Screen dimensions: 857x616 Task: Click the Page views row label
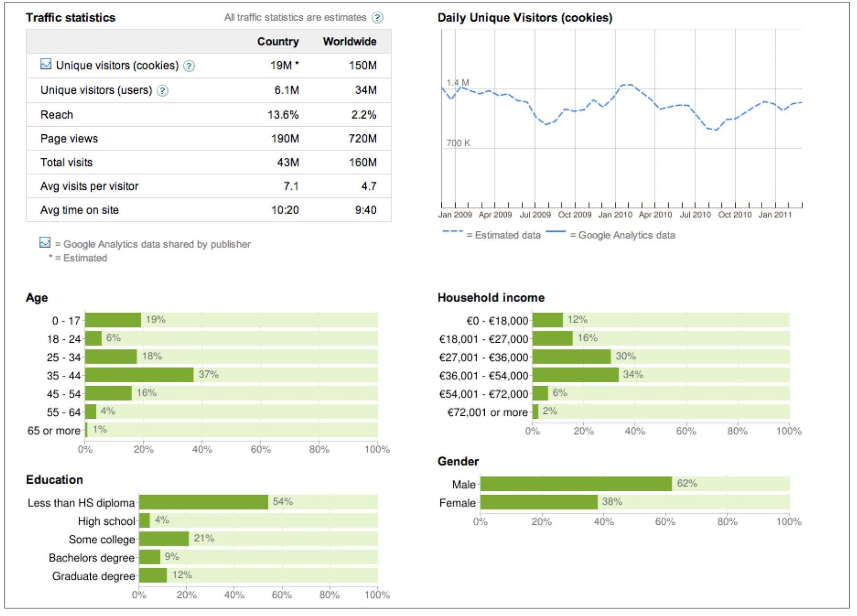click(x=69, y=139)
